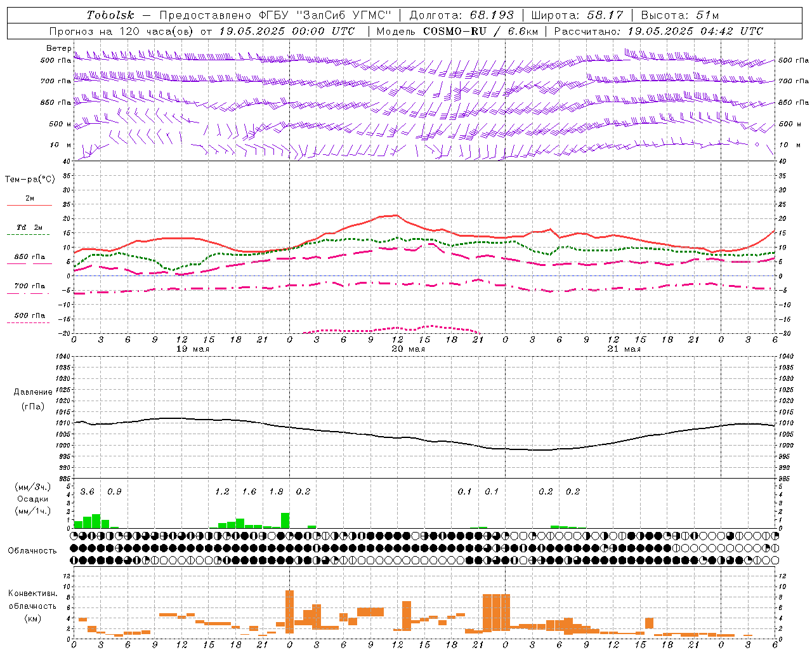The image size is (812, 650).
Task: Click the 'Облачность' cloudiness label
Action: 32,550
